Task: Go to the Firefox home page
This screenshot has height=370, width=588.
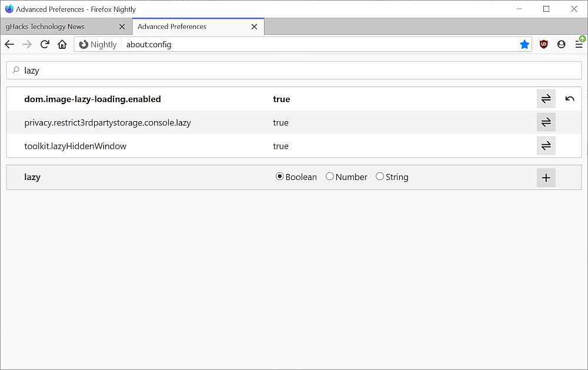Action: pyautogui.click(x=62, y=44)
